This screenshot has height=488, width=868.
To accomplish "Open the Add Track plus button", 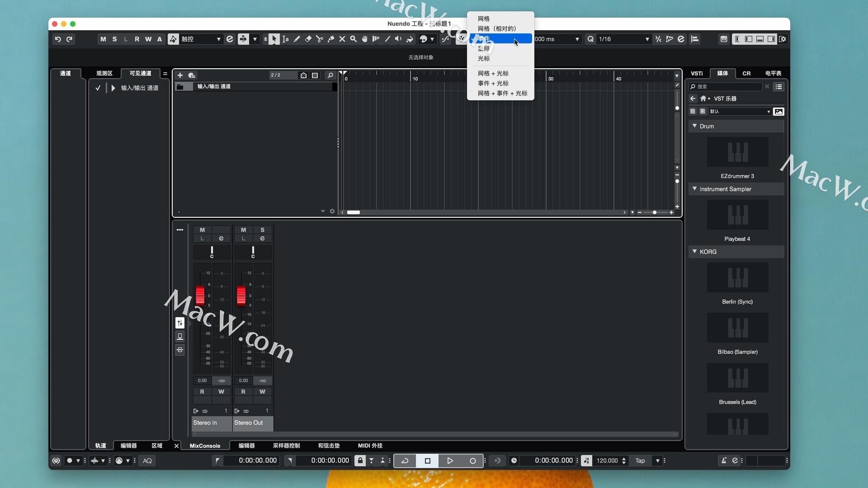I will [180, 75].
